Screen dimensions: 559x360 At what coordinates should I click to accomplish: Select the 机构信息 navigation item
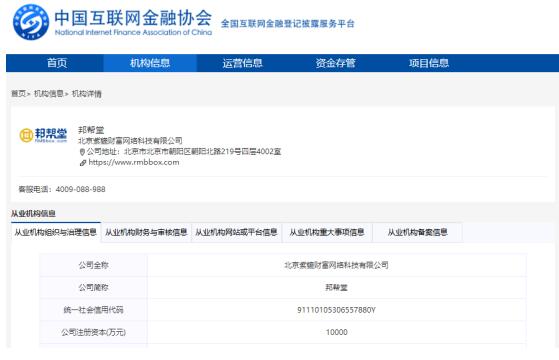[150, 63]
